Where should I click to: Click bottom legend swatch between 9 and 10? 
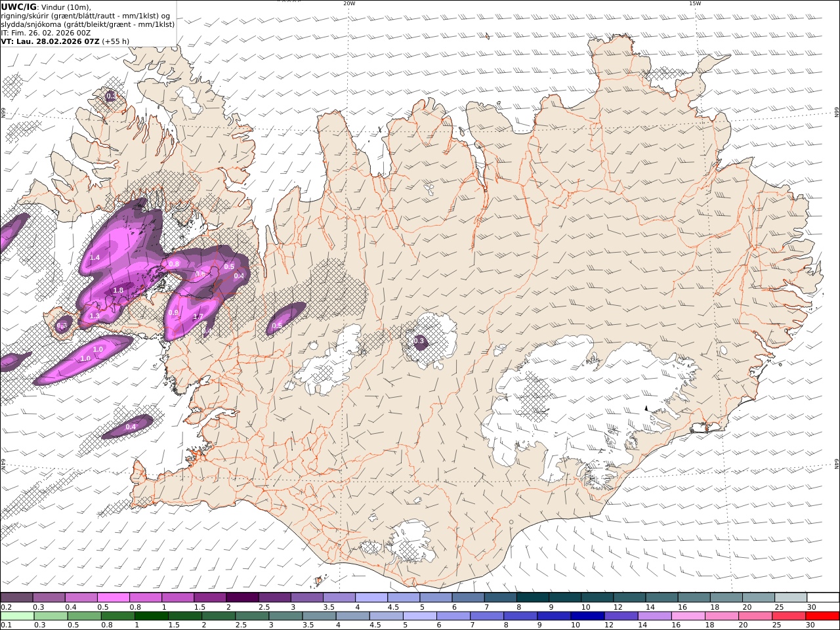(553, 616)
